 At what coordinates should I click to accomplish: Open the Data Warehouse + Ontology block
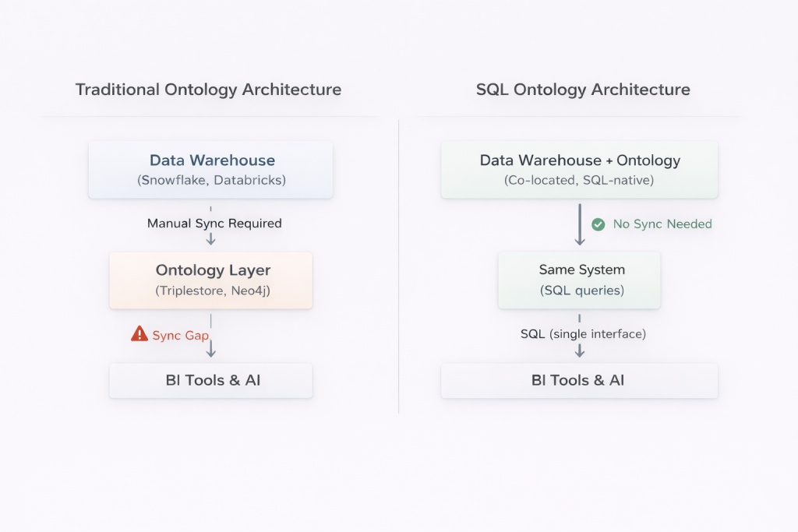click(x=579, y=168)
